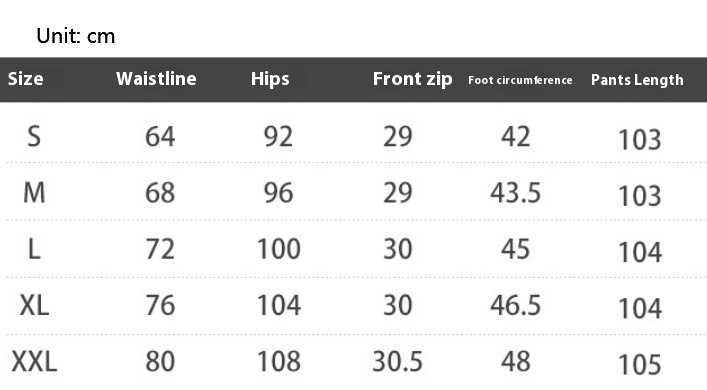Select the XL size row label

[x=34, y=305]
